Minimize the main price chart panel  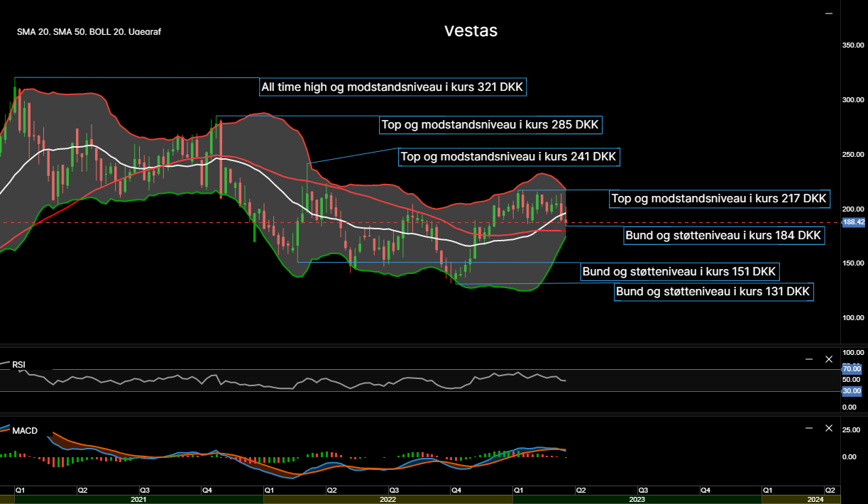828,13
